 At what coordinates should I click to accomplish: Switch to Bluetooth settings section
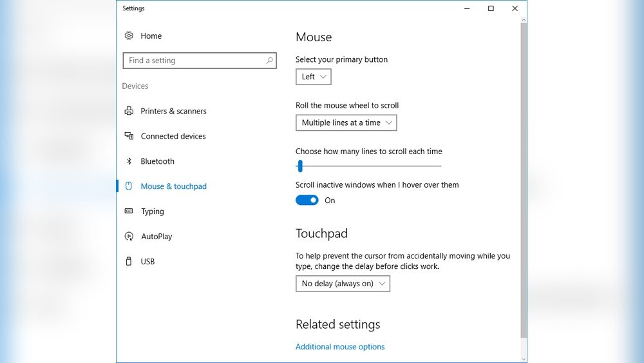158,161
